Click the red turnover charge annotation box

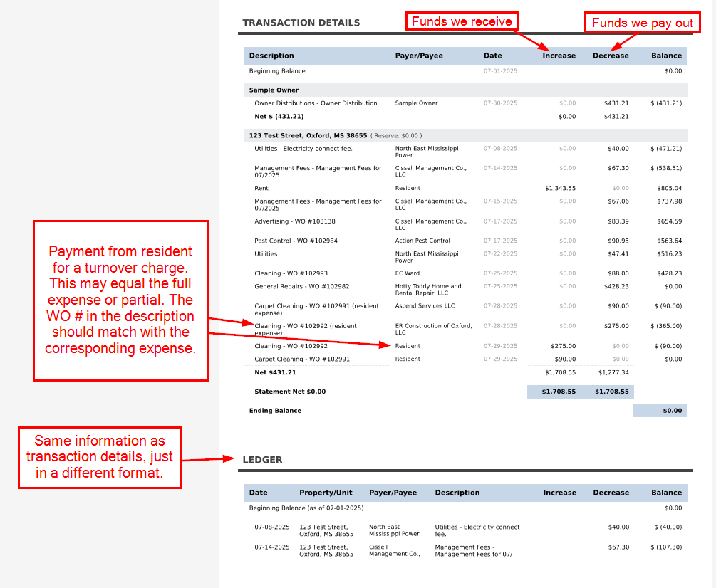(120, 300)
